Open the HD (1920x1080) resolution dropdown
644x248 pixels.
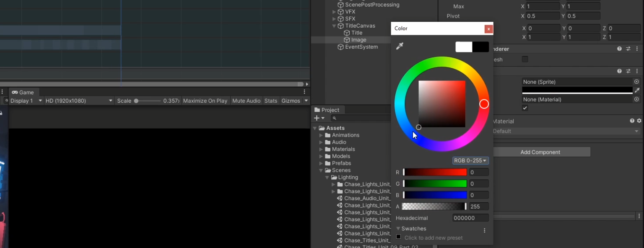(79, 101)
